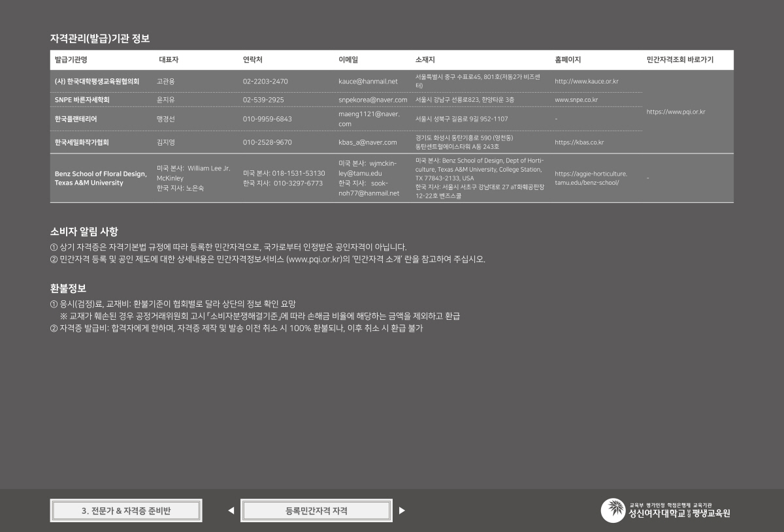Click the notice line starting '② 민간자격 등록 및 공인'
Image resolution: width=784 pixels, height=532 pixels.
pyautogui.click(x=268, y=259)
